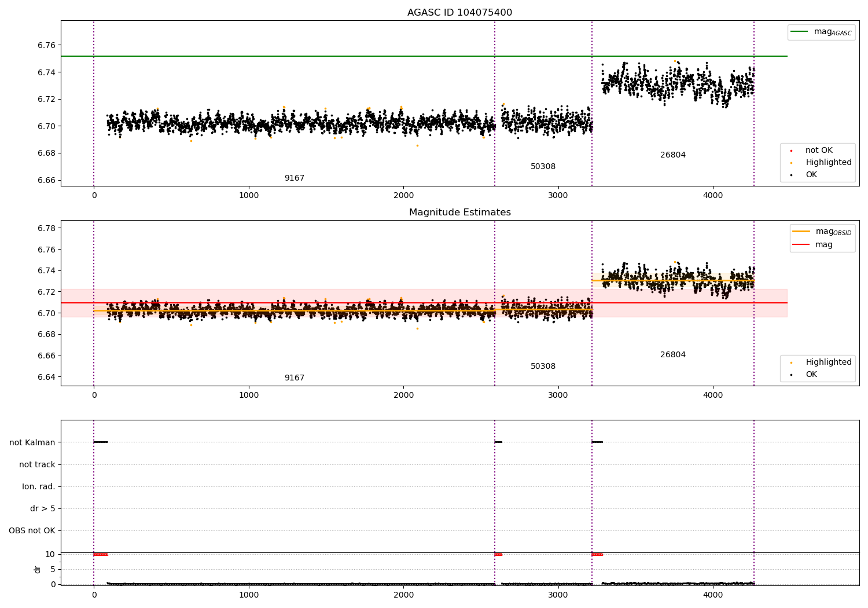Click the 2000 x-tick under Magnitude Estimates plot
Viewport: 868px width, 608px height.
point(403,395)
